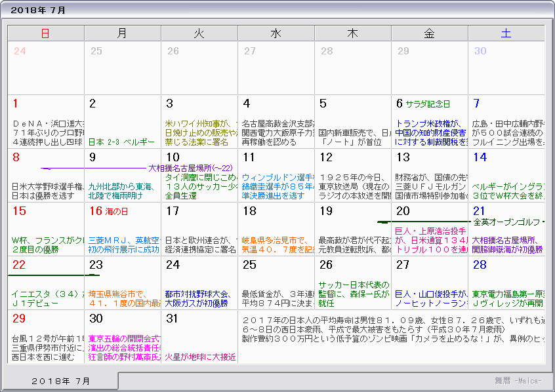Select the greyed-out day 24 cell
Viewport: 555px width, 392px height.
(46, 68)
